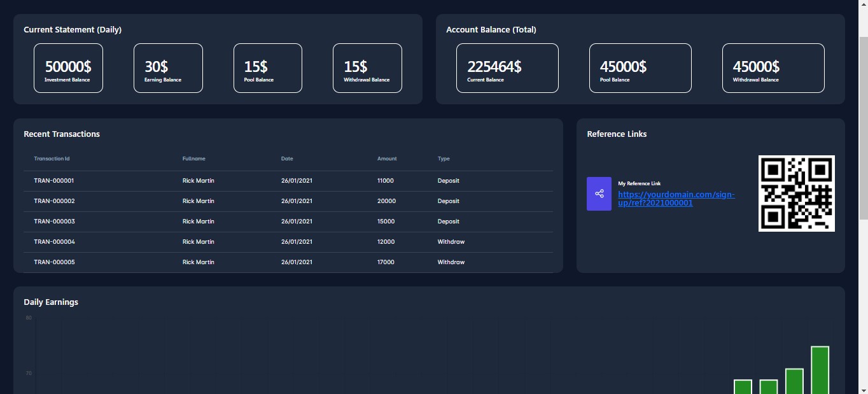Click the purple share icon button
The width and height of the screenshot is (868, 394).
click(599, 193)
